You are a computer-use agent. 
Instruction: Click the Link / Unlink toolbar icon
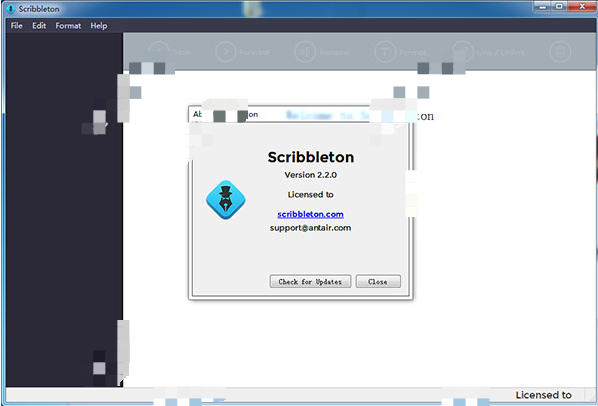(x=463, y=51)
